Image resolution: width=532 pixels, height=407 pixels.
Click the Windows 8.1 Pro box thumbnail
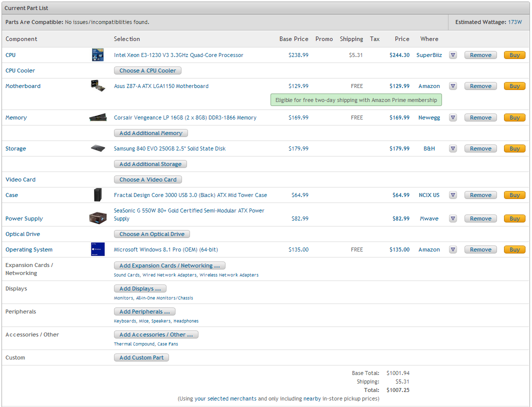pyautogui.click(x=97, y=249)
